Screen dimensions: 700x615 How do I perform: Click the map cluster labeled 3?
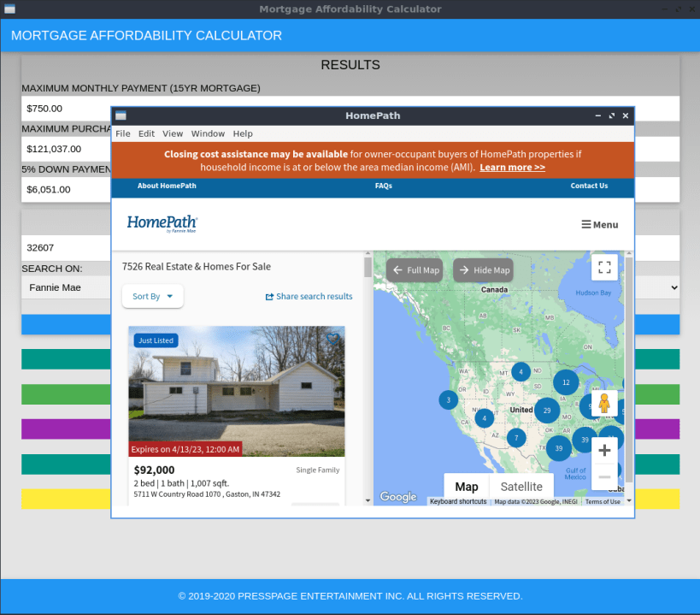pos(448,399)
